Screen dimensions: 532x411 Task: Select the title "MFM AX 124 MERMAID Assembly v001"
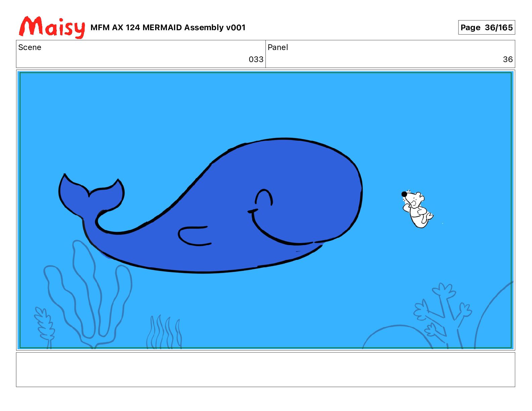coord(168,28)
